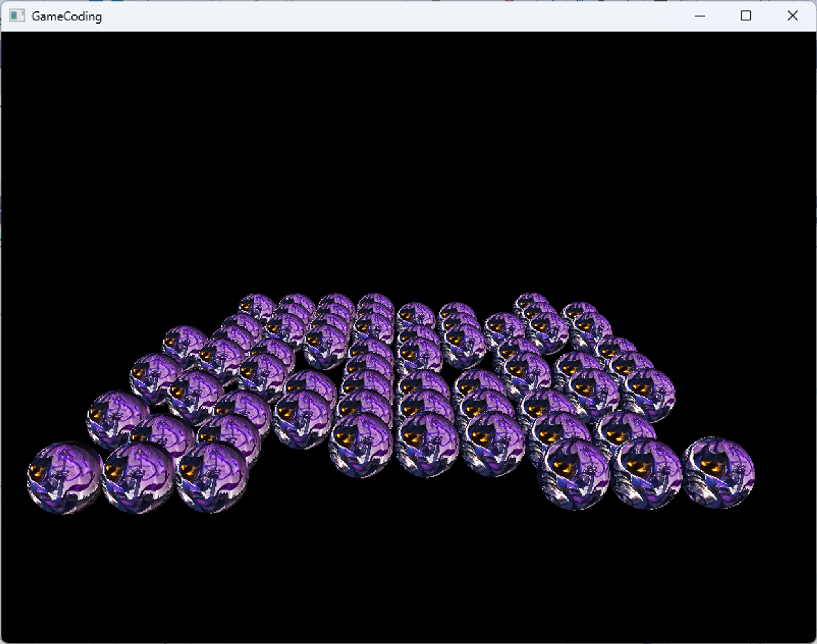Image resolution: width=817 pixels, height=644 pixels.
Task: Maximize the GameCoding window
Action: (746, 16)
